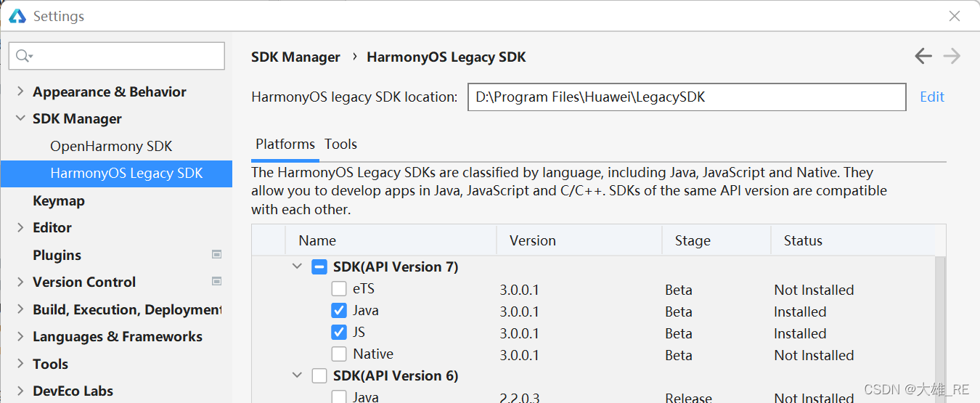980x403 pixels.
Task: Click the forward navigation arrow icon
Action: coord(952,56)
